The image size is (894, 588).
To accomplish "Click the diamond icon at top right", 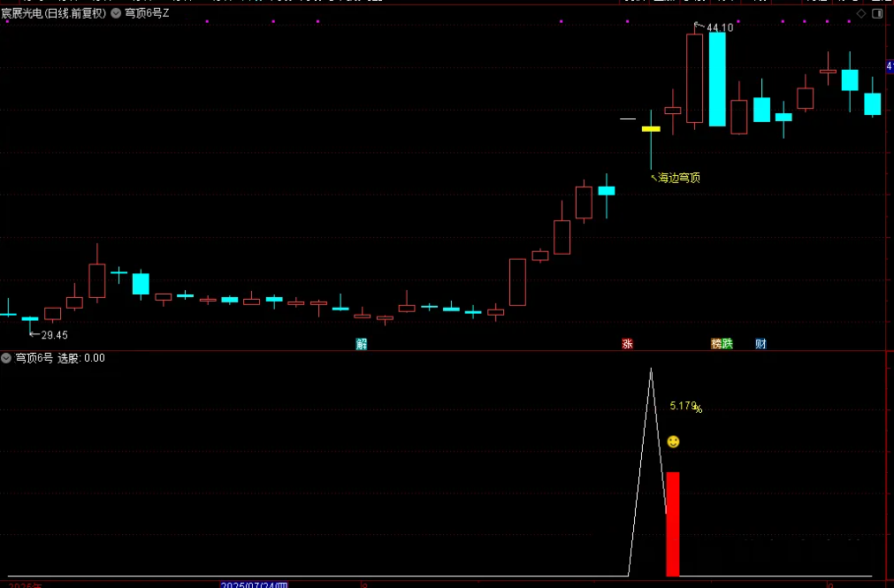I will tap(861, 13).
